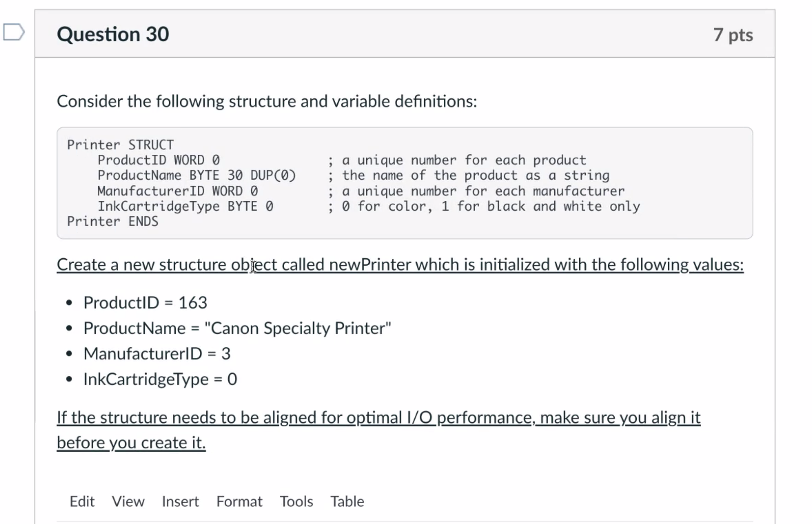
Task: Open the Insert menu in the answer editor
Action: 180,501
